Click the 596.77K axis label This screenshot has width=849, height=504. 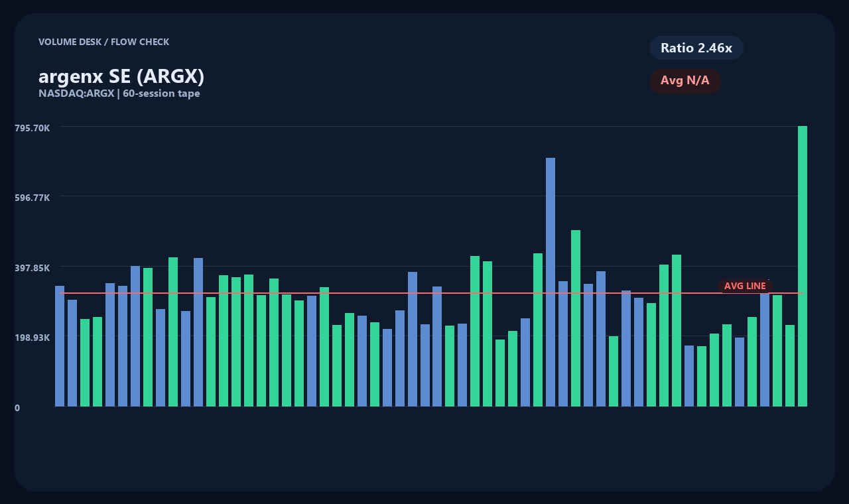32,198
